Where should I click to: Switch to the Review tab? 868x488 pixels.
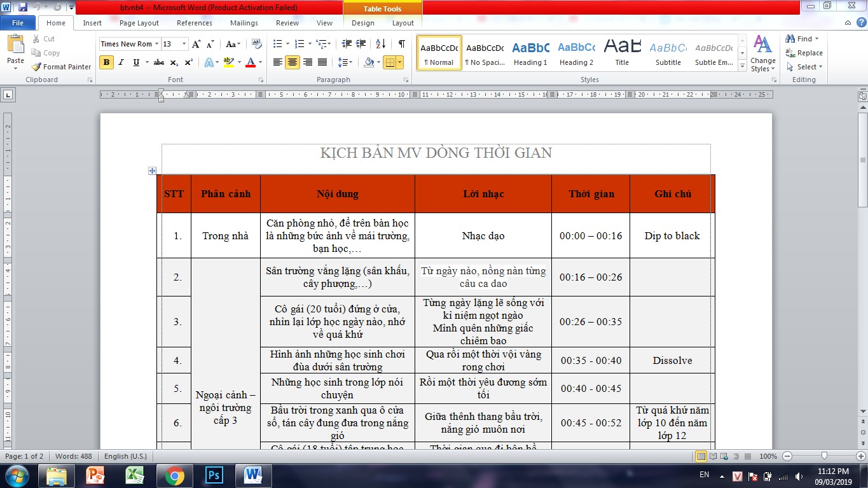287,23
